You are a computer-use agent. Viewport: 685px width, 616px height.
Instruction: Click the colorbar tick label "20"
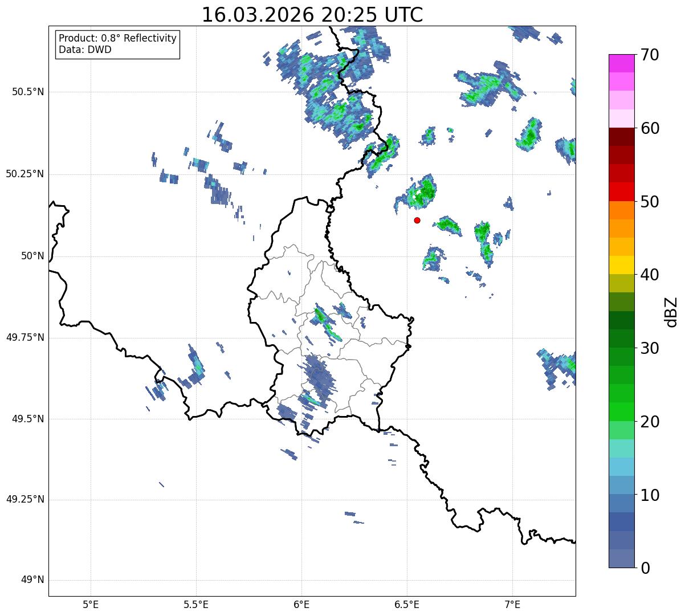[x=650, y=422]
